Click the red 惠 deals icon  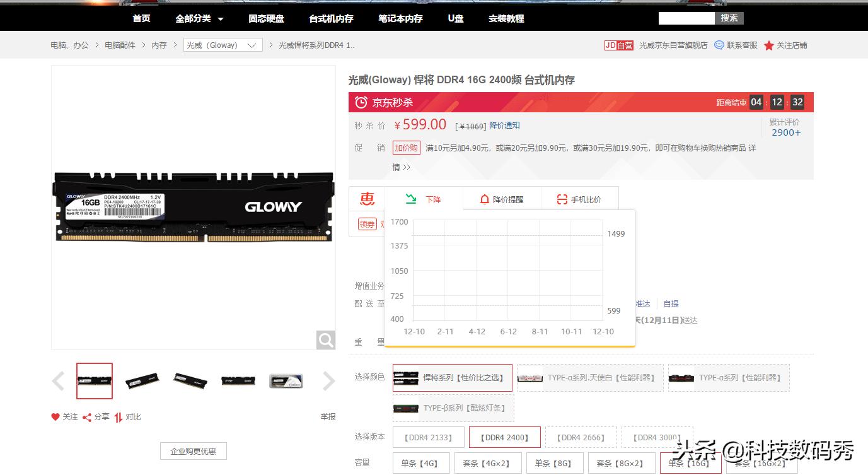pyautogui.click(x=367, y=199)
